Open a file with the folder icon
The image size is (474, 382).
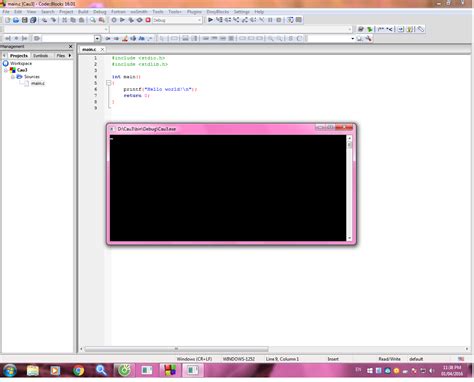pos(16,20)
